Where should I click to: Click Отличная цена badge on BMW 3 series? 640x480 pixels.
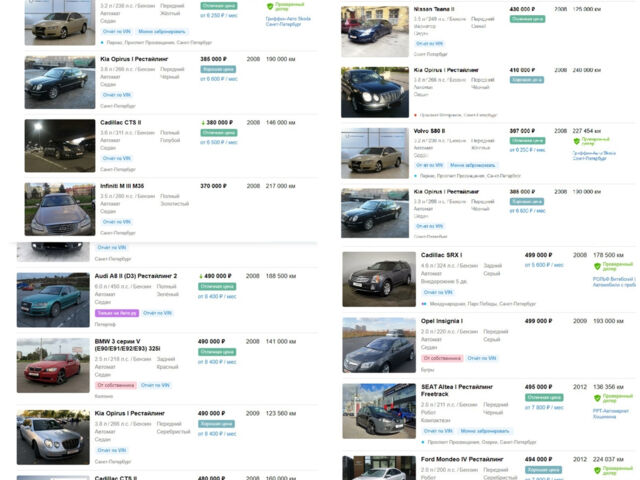[x=217, y=352]
